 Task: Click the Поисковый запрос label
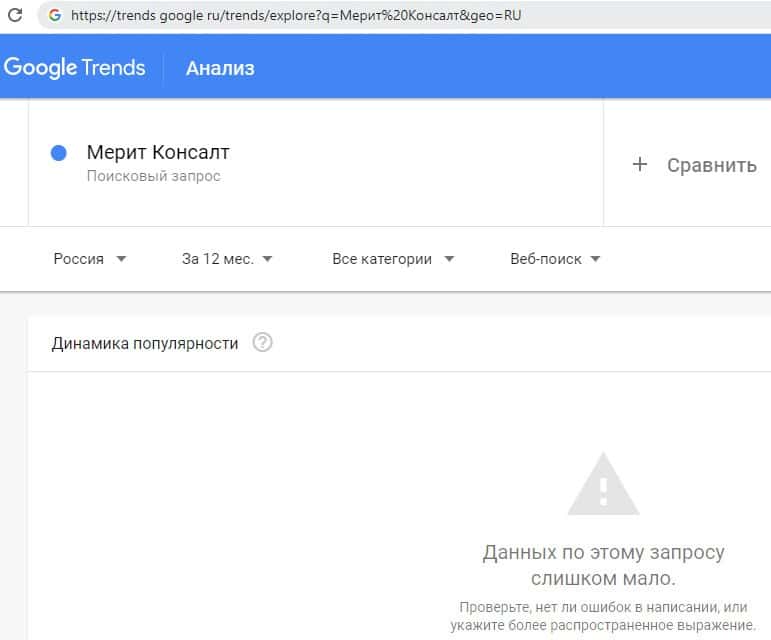coord(153,176)
